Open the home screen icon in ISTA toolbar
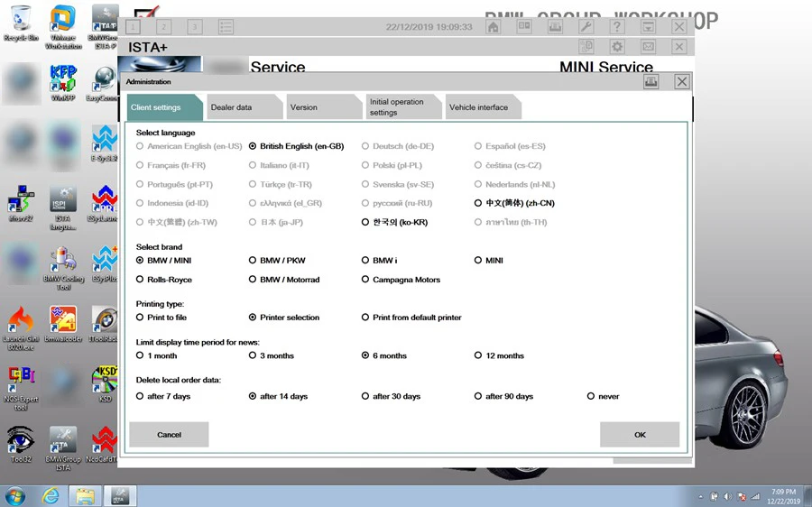Image resolution: width=812 pixels, height=507 pixels. click(493, 27)
